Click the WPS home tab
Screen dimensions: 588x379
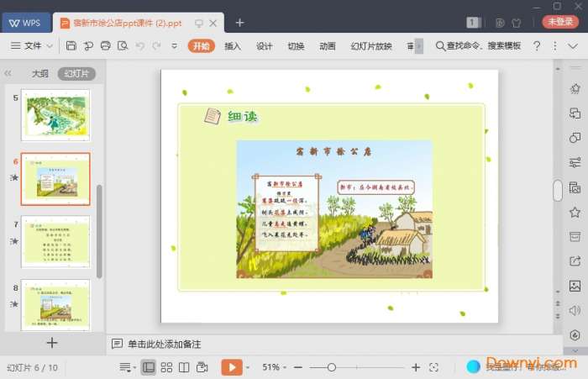(26, 23)
